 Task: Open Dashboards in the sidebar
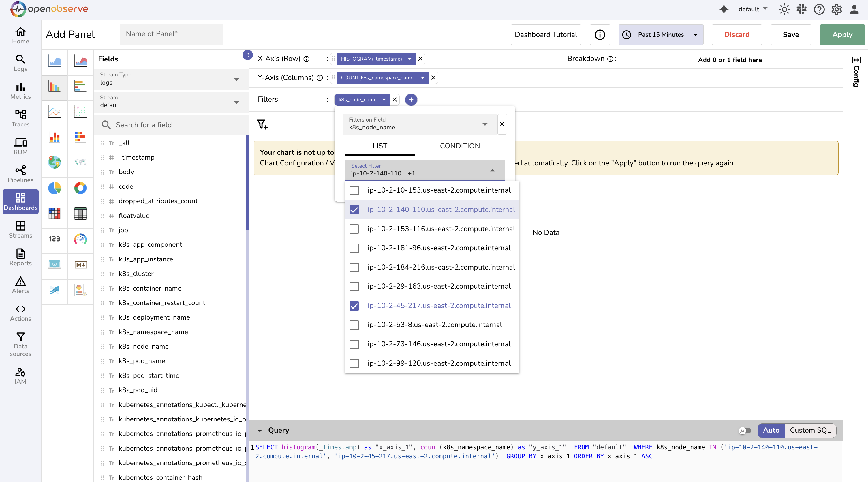pos(20,202)
